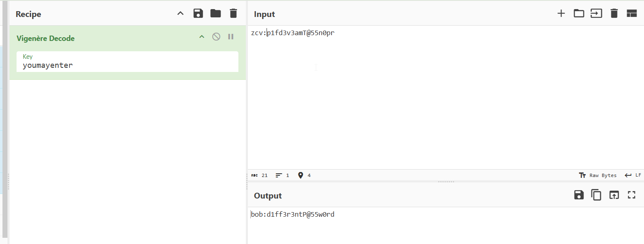Reset the pane layout
This screenshot has width=644, height=244.
(632, 14)
